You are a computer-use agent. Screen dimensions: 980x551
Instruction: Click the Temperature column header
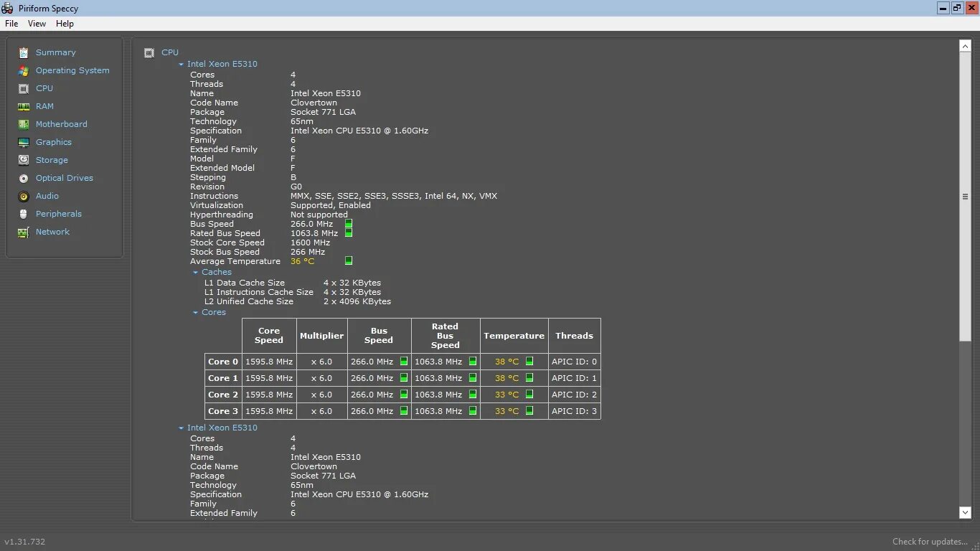pyautogui.click(x=514, y=335)
